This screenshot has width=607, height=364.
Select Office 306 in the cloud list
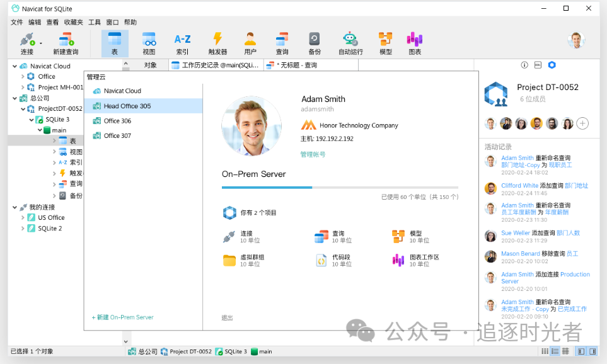143,121
